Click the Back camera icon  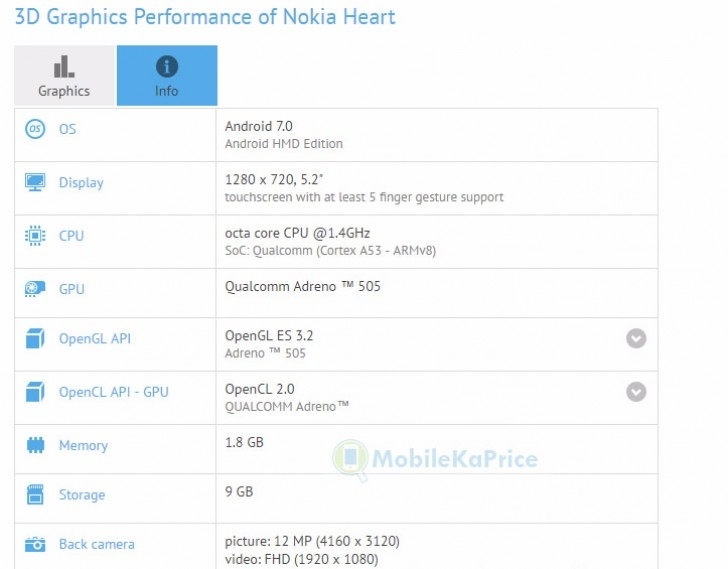[35, 545]
